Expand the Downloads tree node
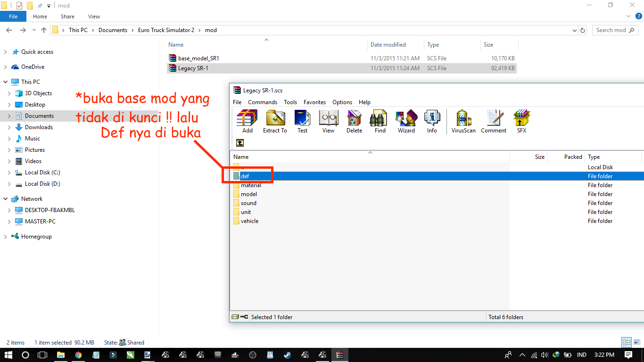 tap(9, 127)
